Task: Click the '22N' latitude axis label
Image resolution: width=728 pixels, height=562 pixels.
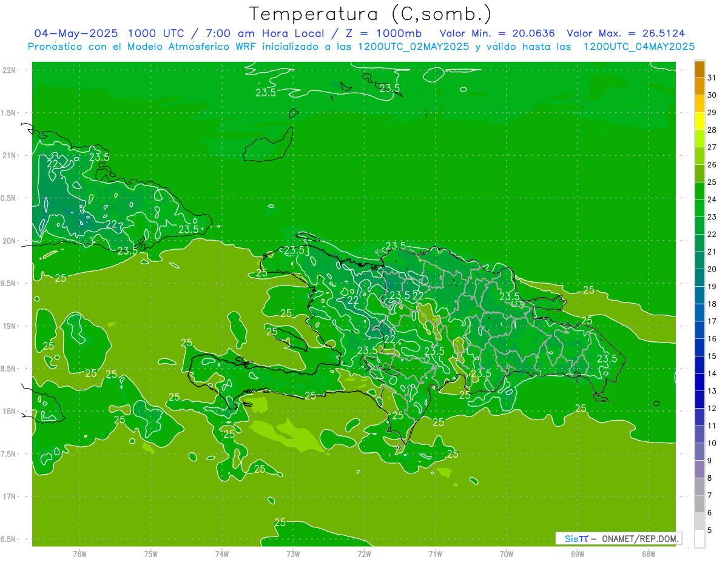Action: [10, 70]
